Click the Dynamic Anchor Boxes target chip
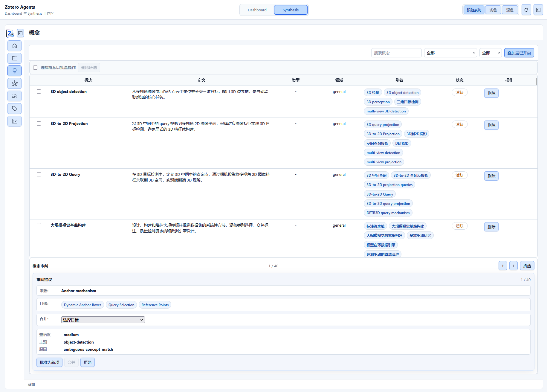547x392 pixels. pos(82,305)
